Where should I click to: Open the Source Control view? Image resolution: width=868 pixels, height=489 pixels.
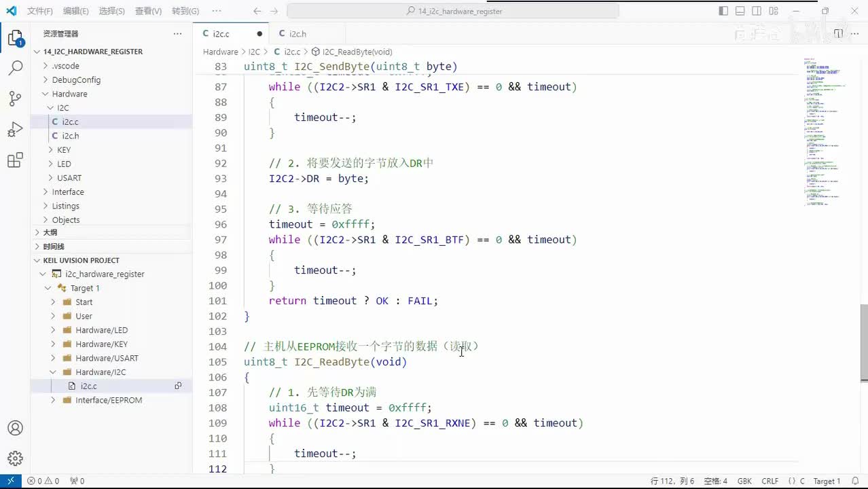(x=15, y=98)
